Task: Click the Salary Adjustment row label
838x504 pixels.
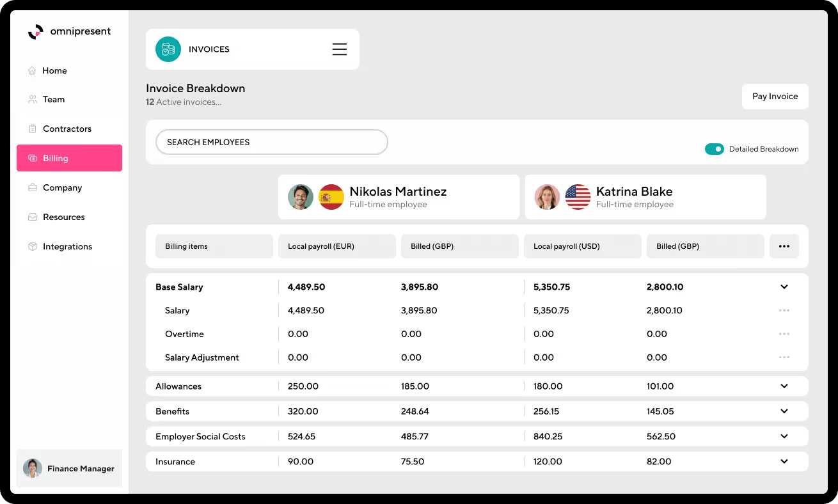Action: tap(202, 358)
